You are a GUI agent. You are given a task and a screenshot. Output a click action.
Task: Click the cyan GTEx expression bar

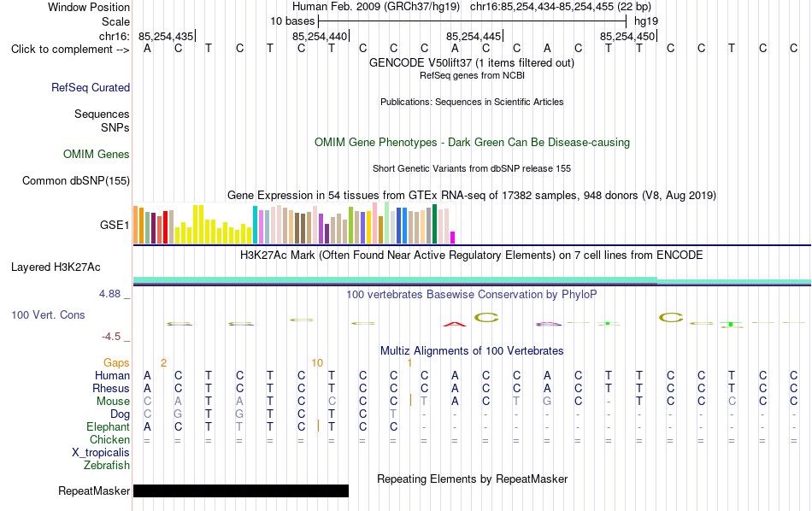[255, 225]
